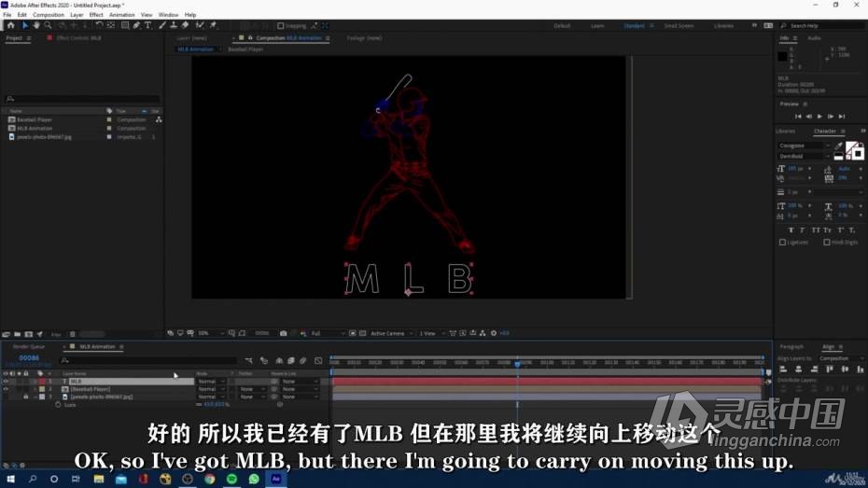Open the font style DemiBold dropdown
Screen dimensions: 868x488
805,156
